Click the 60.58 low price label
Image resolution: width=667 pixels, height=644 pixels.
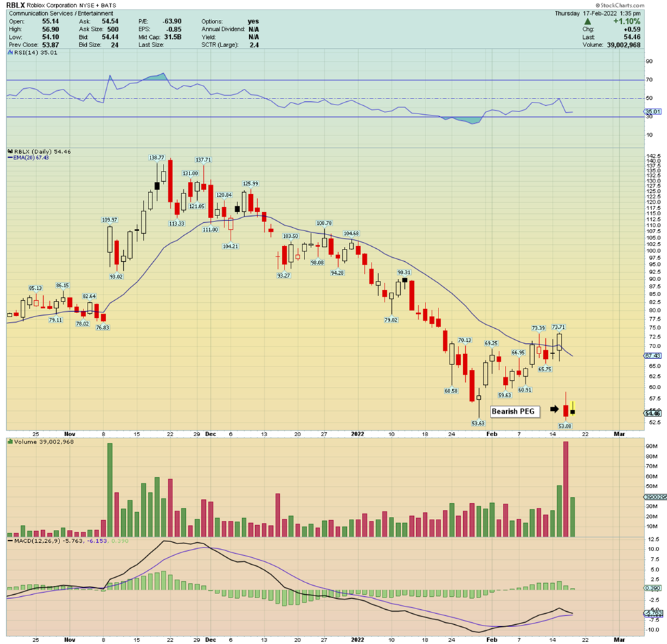(451, 390)
